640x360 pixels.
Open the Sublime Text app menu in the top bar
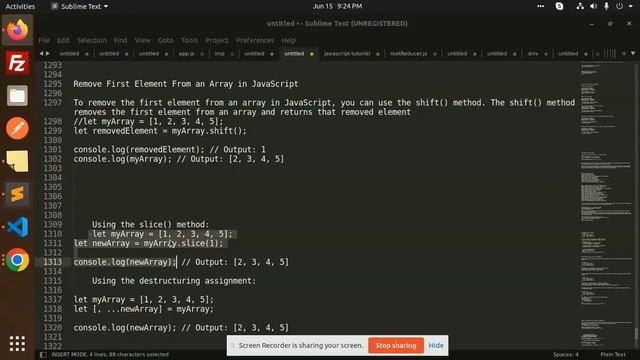(80, 6)
